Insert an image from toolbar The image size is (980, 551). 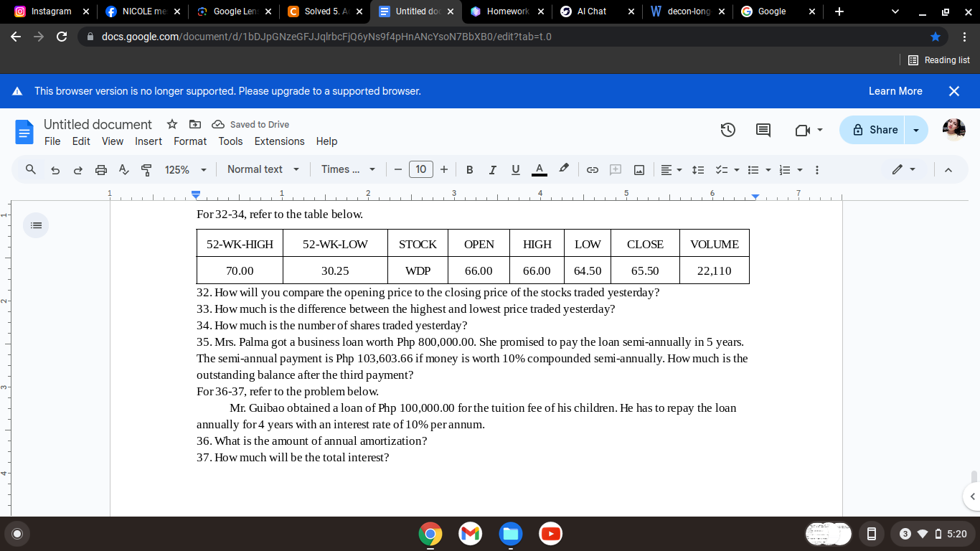pos(639,170)
